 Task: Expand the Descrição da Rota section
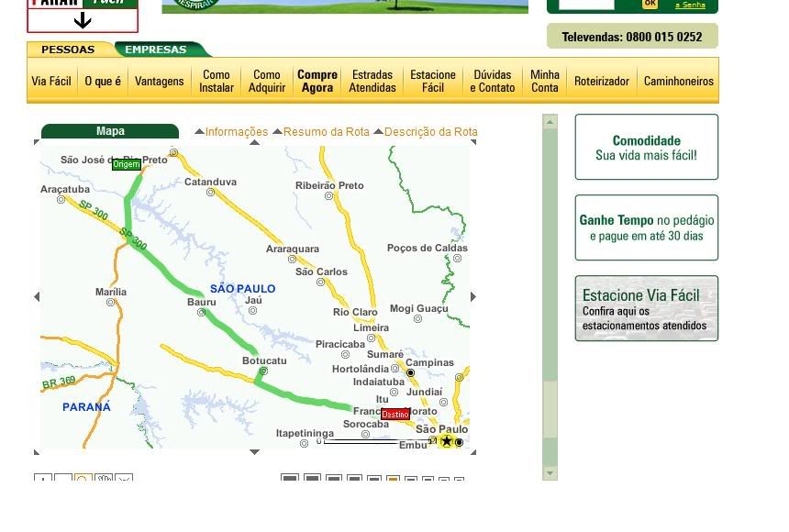click(426, 132)
